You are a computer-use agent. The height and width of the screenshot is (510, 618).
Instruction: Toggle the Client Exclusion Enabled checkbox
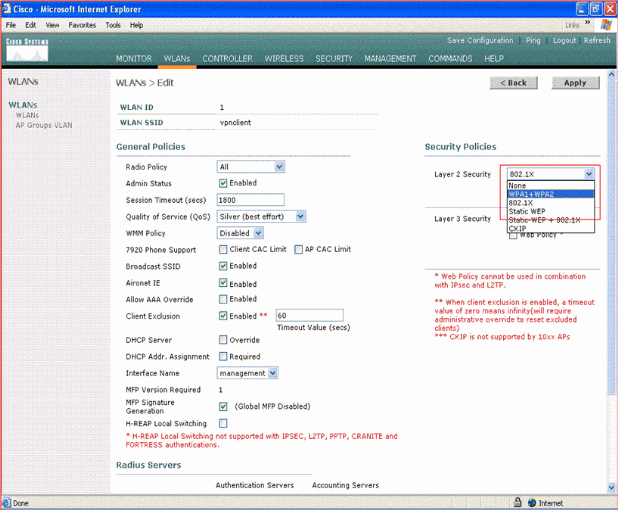pos(223,316)
